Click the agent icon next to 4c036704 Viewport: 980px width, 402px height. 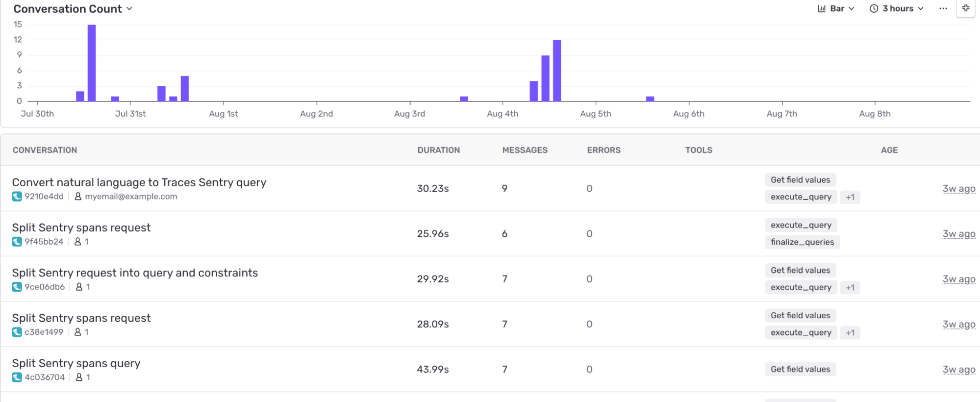click(17, 377)
